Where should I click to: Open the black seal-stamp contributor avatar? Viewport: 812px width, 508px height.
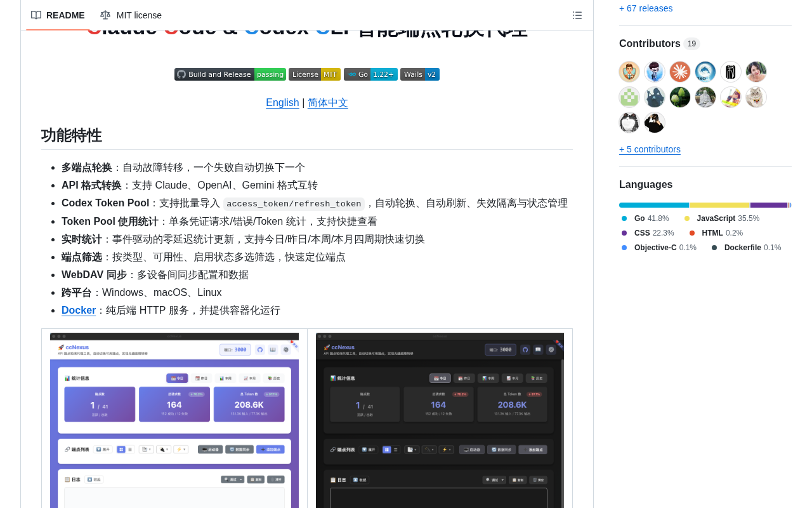click(731, 72)
